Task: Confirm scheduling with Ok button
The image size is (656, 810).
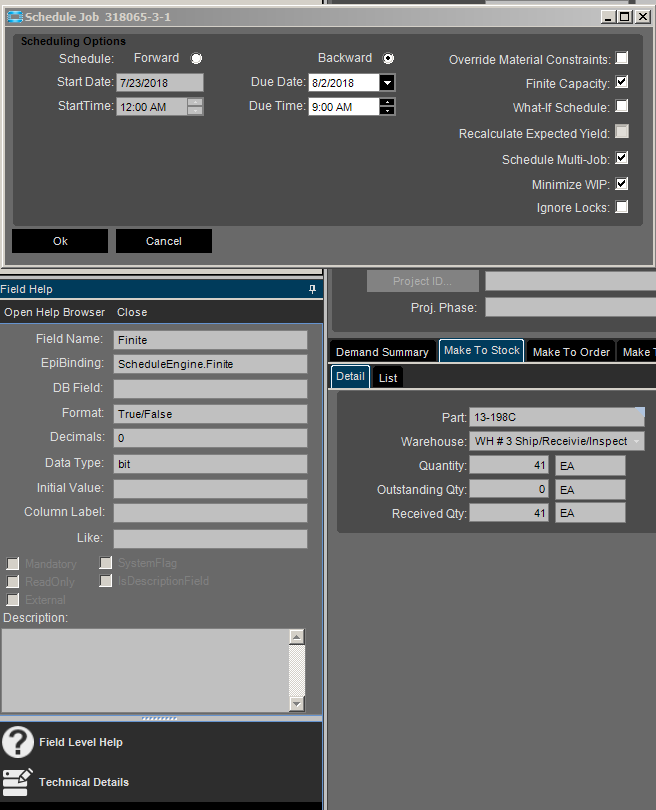Action: 60,241
